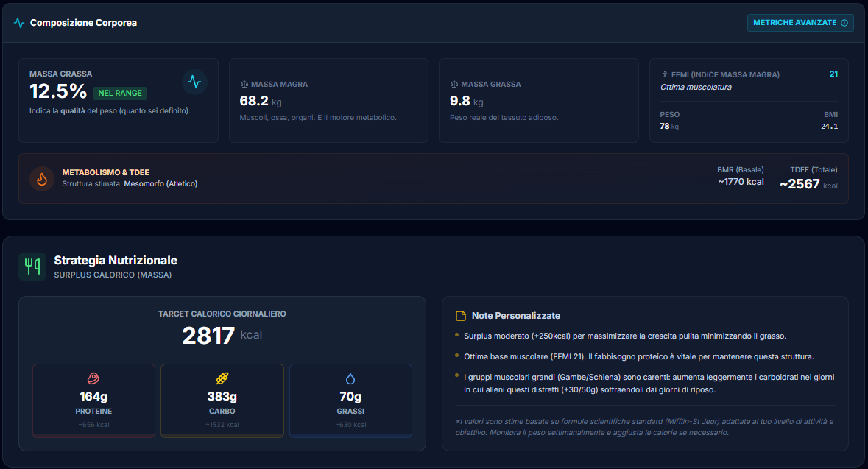Click the METABOLISMO & TDEE heading
This screenshot has width=868, height=469.
(106, 172)
